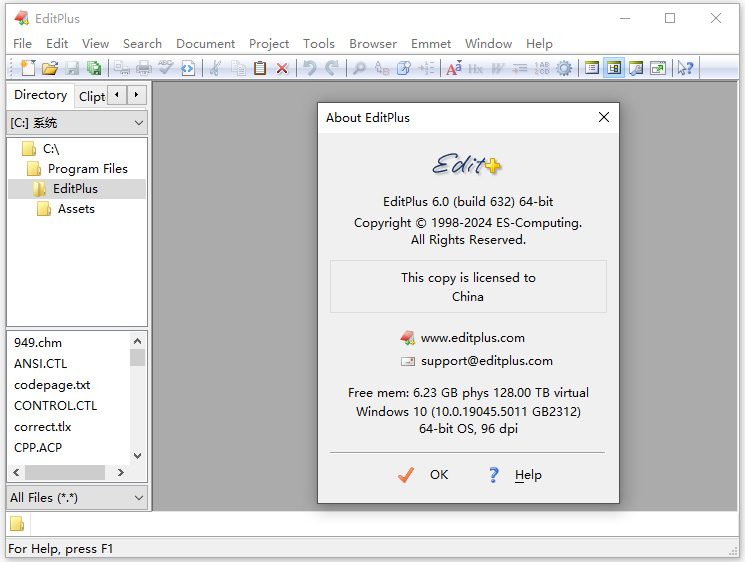745x562 pixels.
Task: Click Help in About EditPlus dialog
Action: (x=515, y=475)
